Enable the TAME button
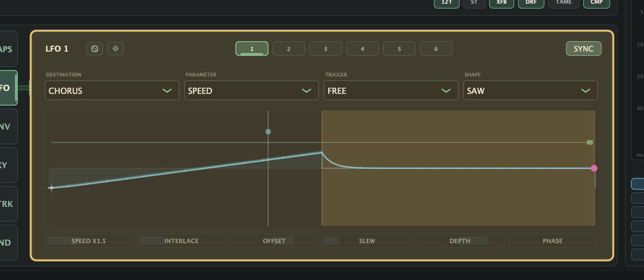This screenshot has height=280, width=644. pos(564,3)
